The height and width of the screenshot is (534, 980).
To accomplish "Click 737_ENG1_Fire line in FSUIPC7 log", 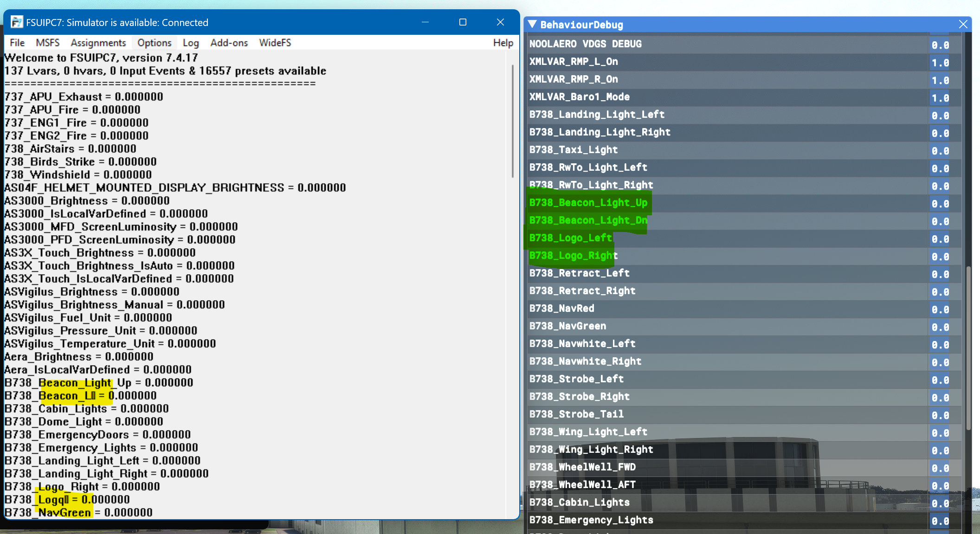I will [77, 122].
